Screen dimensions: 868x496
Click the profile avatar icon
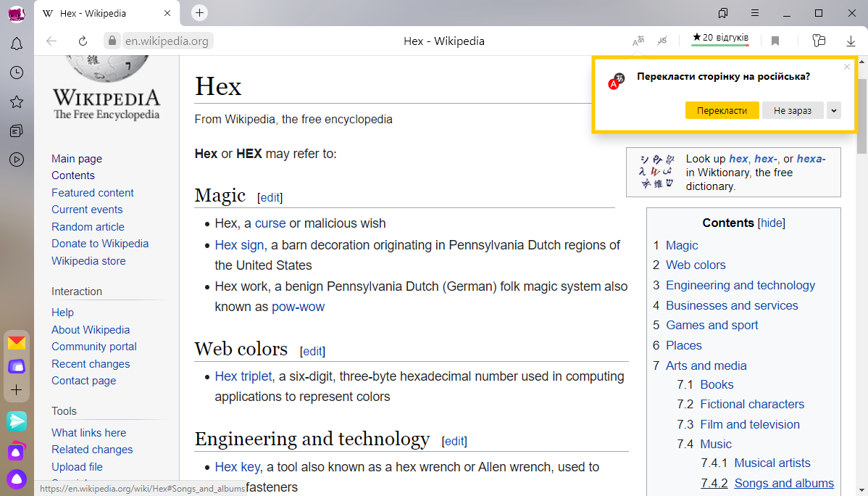point(17,14)
